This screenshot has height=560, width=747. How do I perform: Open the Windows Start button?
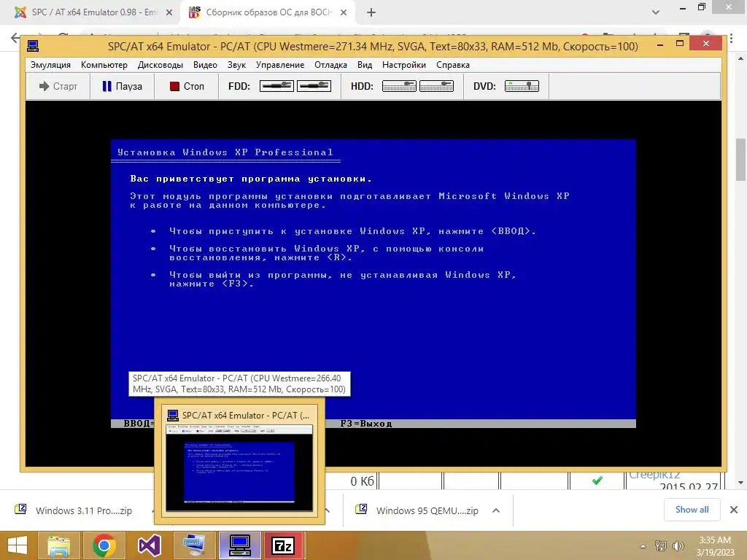point(18,545)
